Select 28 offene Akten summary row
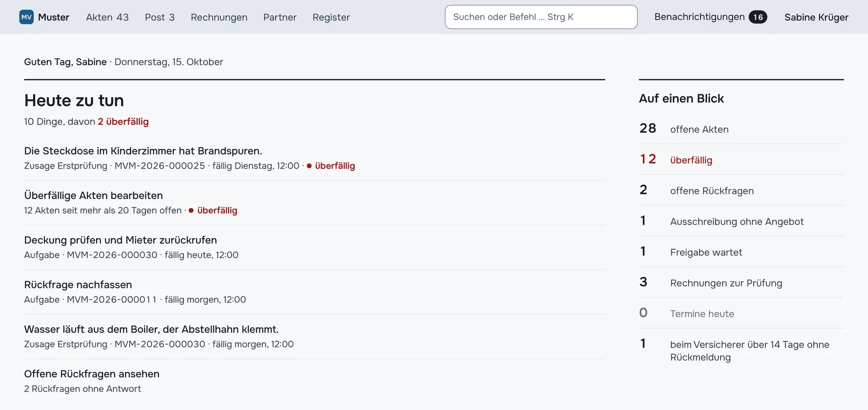This screenshot has width=868, height=410. point(741,129)
